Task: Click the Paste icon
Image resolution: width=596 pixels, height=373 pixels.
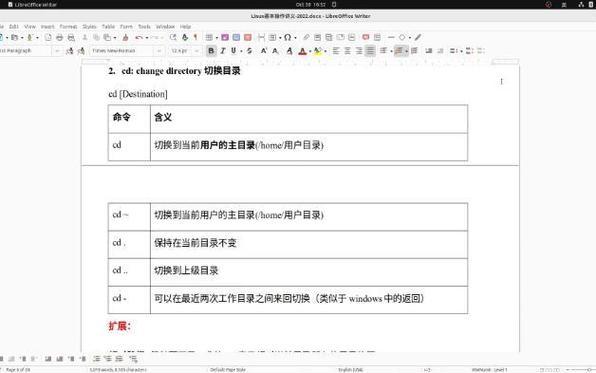Action: [x=107, y=37]
